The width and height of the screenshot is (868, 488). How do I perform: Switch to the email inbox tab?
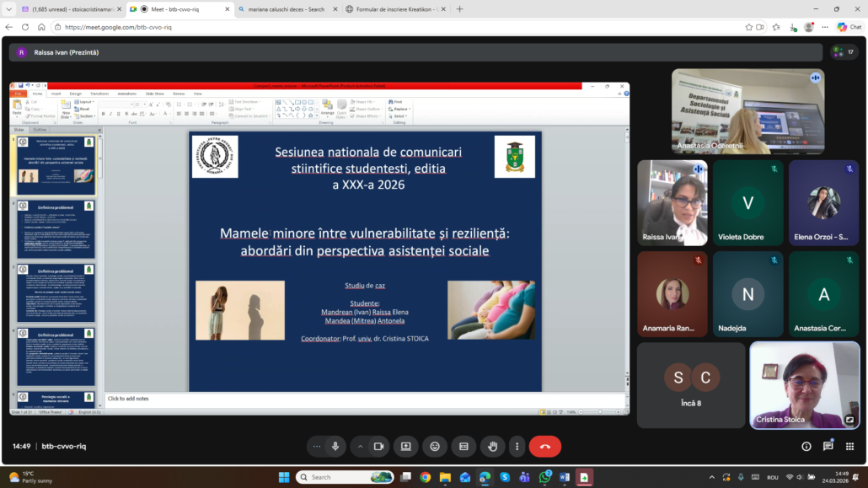pos(71,9)
